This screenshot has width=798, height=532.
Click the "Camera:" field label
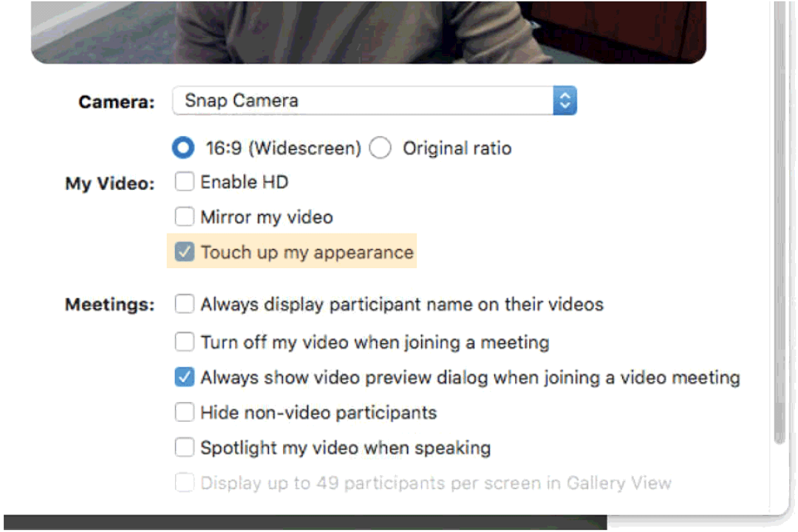click(x=117, y=102)
